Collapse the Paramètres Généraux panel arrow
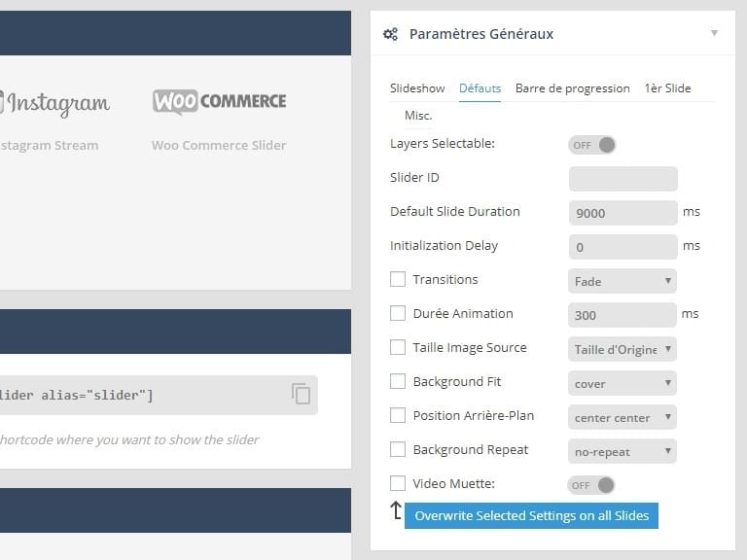 click(714, 33)
